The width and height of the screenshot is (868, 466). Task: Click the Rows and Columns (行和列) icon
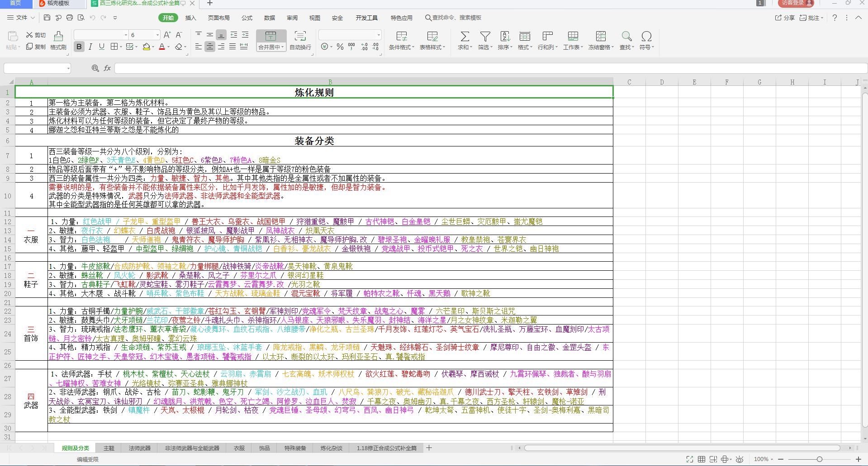548,36
